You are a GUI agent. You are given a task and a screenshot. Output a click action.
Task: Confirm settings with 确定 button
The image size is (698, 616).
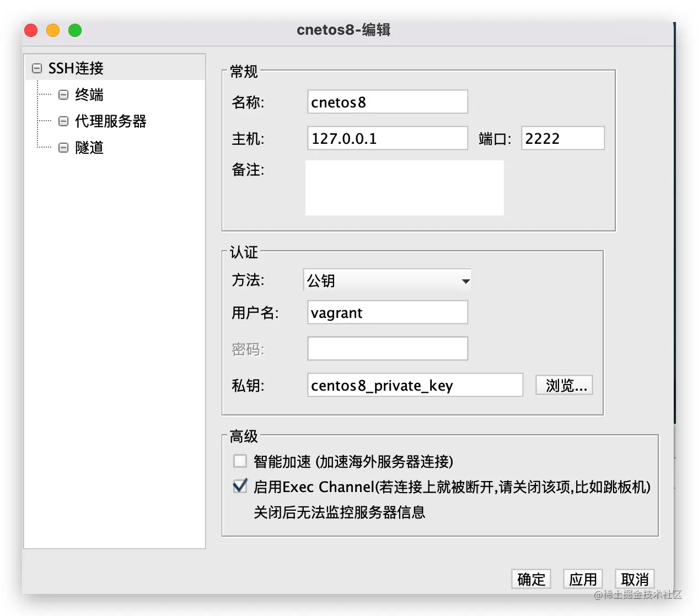pos(531,579)
